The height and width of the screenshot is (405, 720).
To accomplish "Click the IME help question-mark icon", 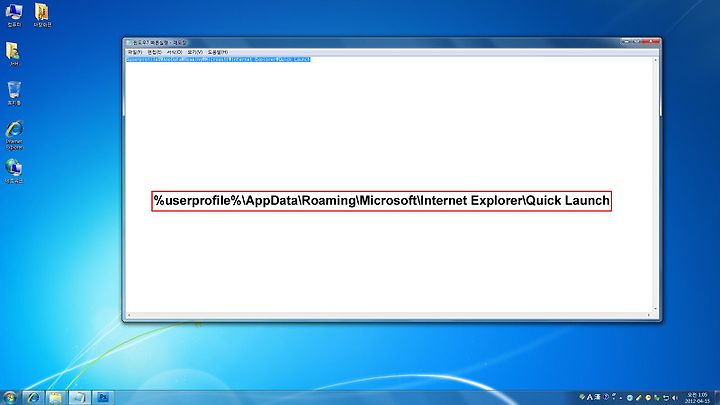I will pos(606,397).
